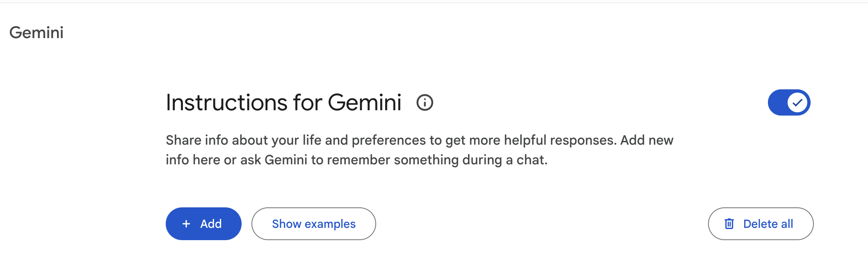Image resolution: width=868 pixels, height=259 pixels.
Task: Click the word 'Show' in the outlined button
Action: 286,224
